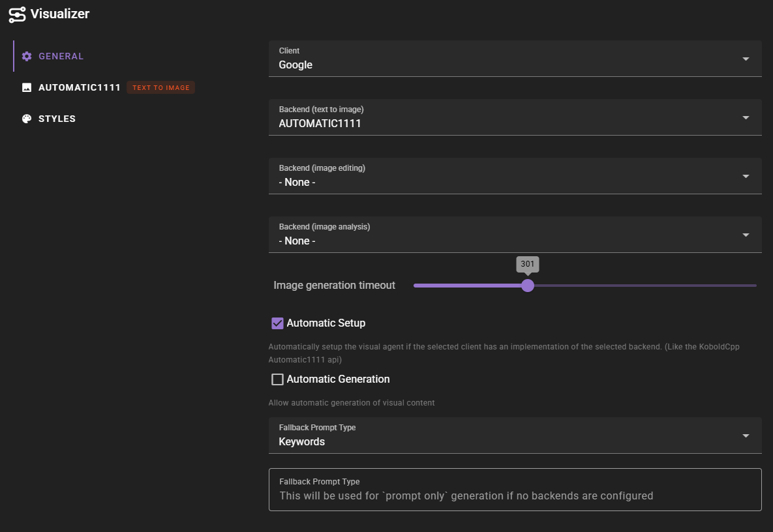Click the arrow on Backend (image editing)
This screenshot has width=773, height=532.
[x=745, y=175]
